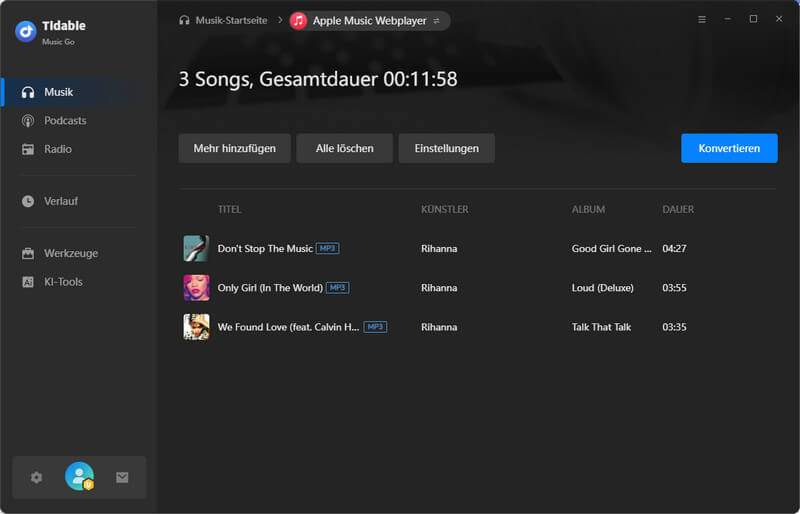Open the hamburger menu in title bar
This screenshot has width=800, height=514.
(x=702, y=19)
